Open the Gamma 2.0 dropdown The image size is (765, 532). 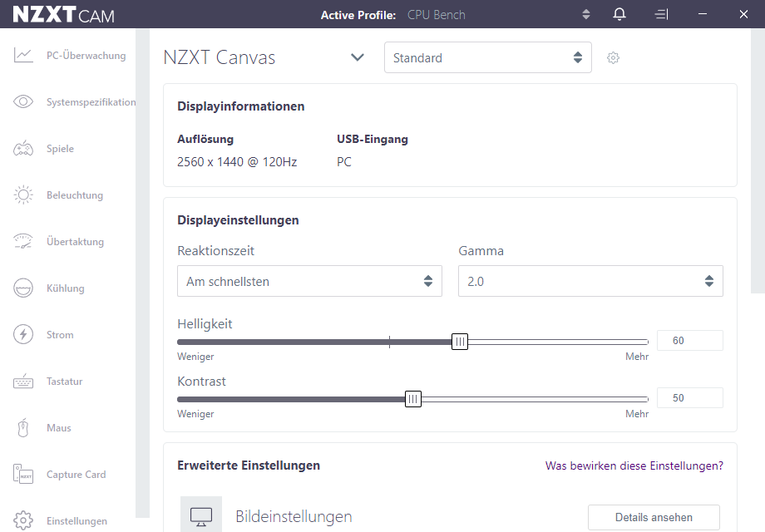point(590,282)
